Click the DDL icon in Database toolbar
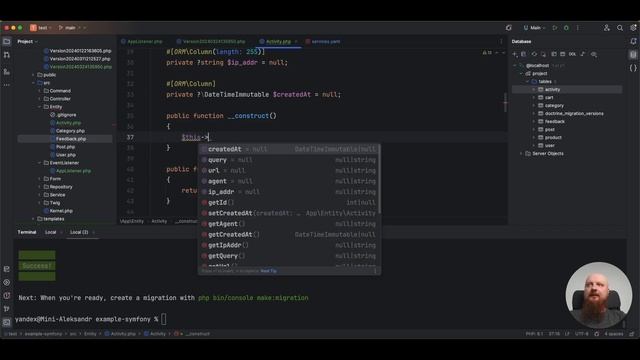 click(x=572, y=54)
